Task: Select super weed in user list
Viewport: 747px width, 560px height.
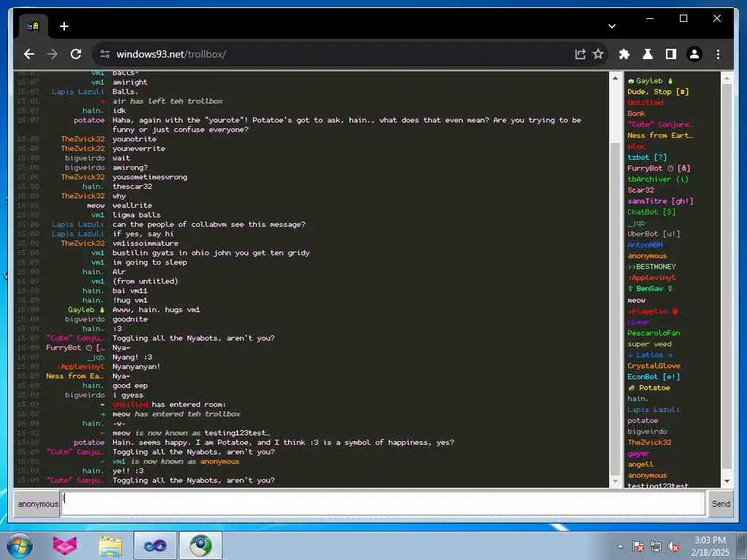Action: click(x=649, y=344)
